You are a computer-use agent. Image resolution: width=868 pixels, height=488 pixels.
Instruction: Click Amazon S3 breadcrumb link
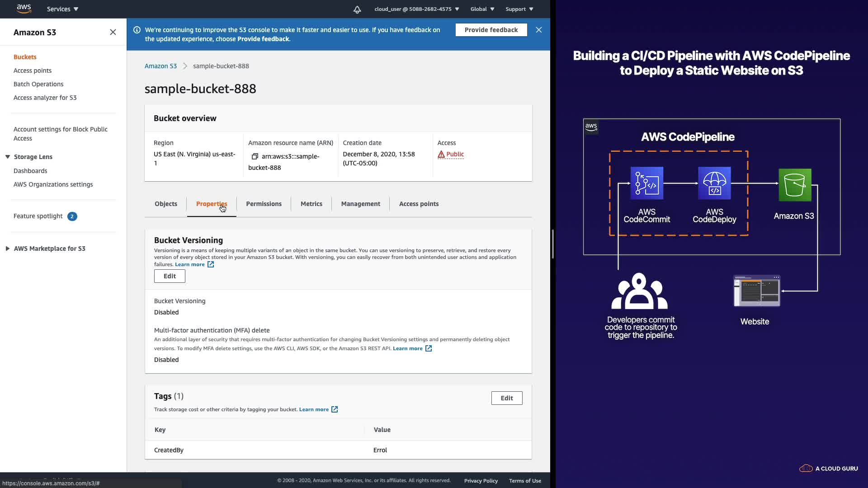point(160,66)
